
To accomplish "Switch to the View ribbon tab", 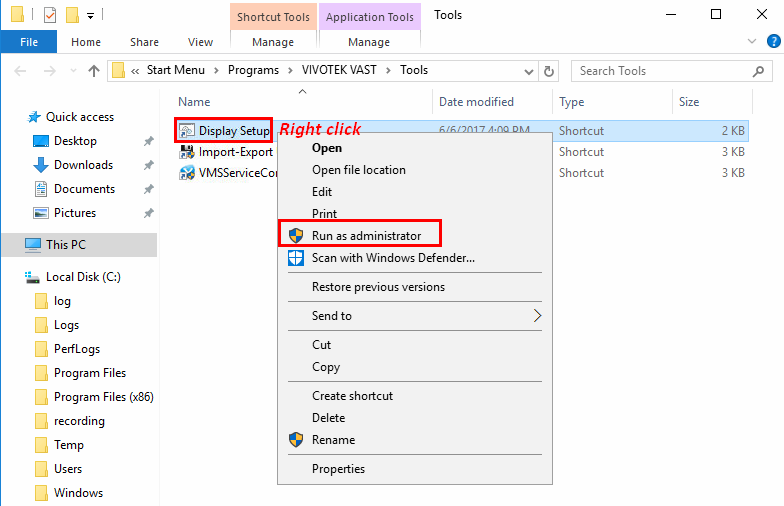I will coord(200,42).
